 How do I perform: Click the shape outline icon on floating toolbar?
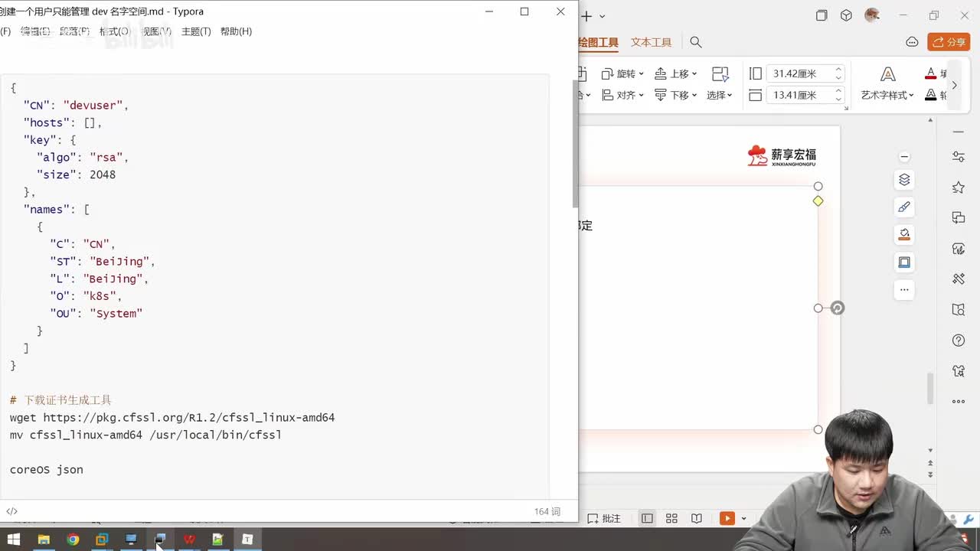(904, 262)
